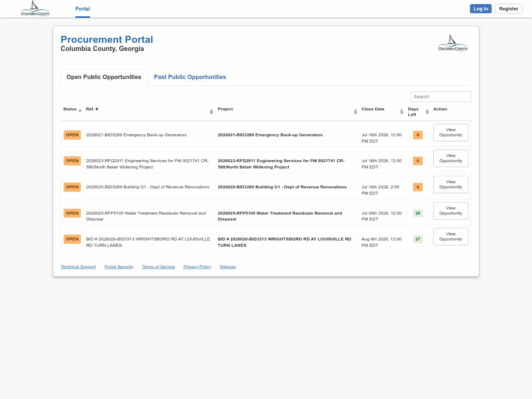Select Open Public Opportunities tab
This screenshot has width=532, height=399.
tap(104, 77)
